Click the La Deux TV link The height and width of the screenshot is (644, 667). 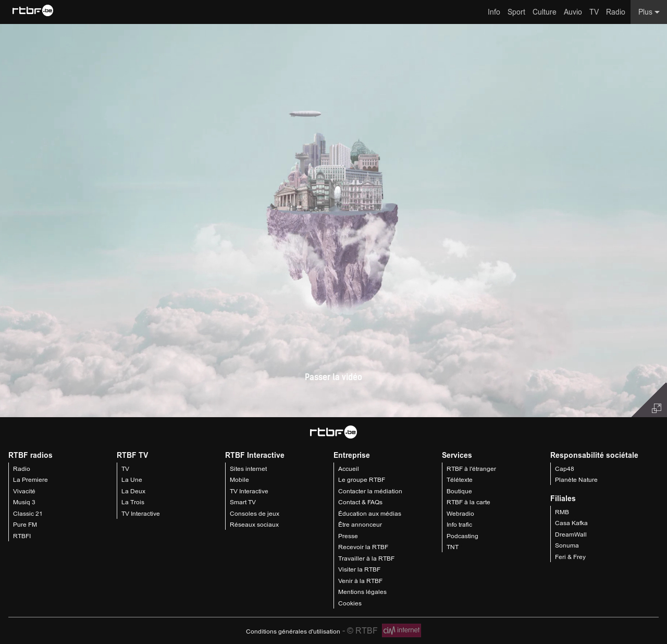133,491
